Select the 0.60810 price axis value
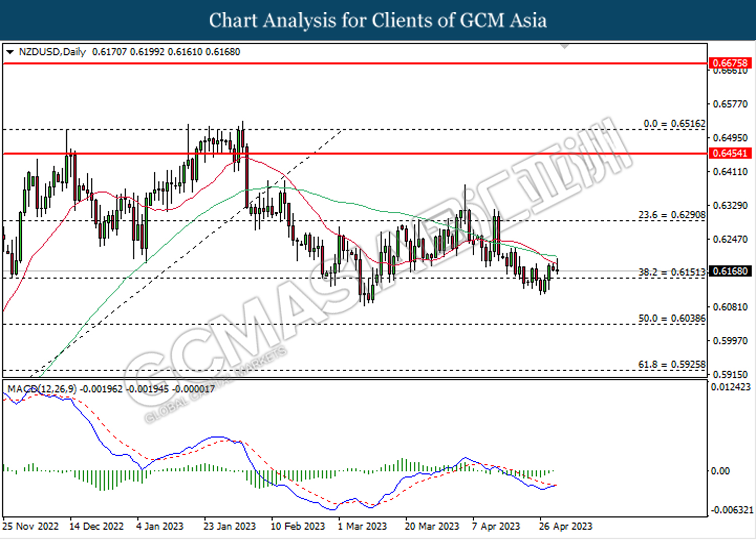The image size is (756, 540). point(730,307)
